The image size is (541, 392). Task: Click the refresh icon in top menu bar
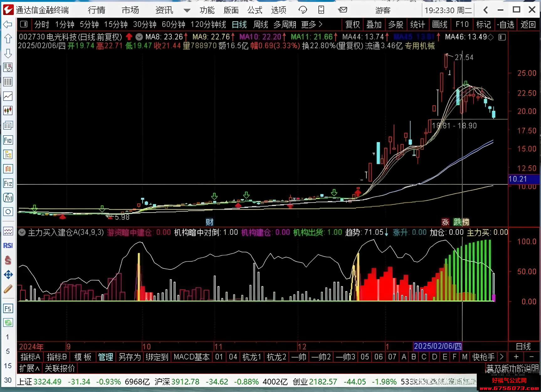[x=302, y=10]
